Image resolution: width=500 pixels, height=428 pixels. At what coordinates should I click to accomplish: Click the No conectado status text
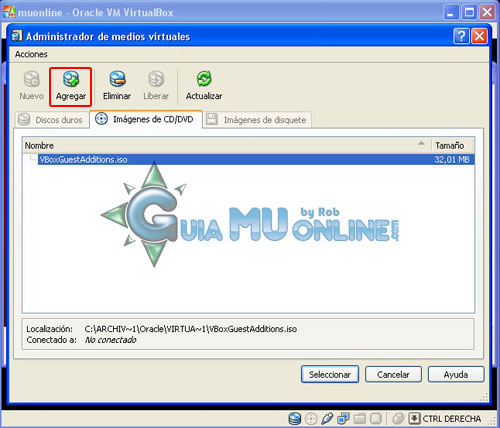click(x=110, y=340)
